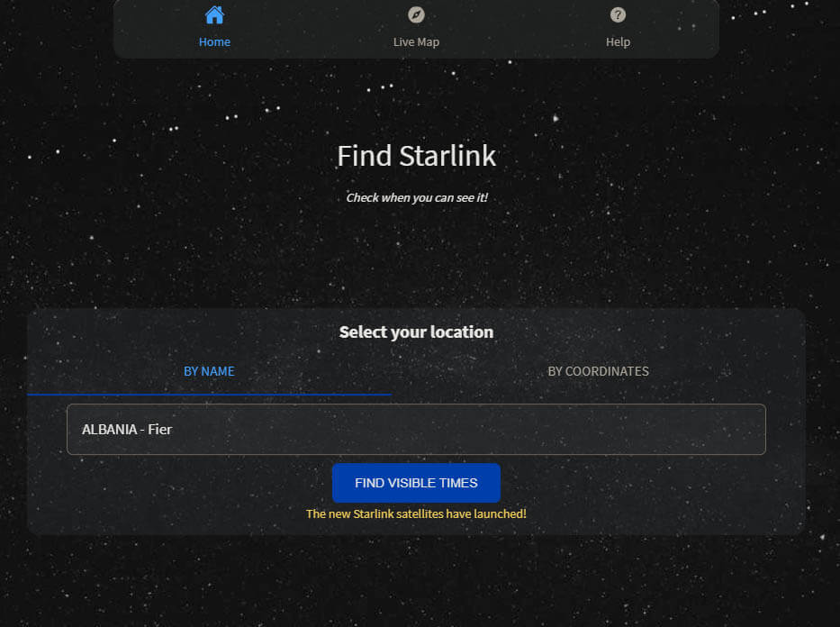Open the Live Map nav label
Viewport: 840px width, 627px height.
point(416,41)
